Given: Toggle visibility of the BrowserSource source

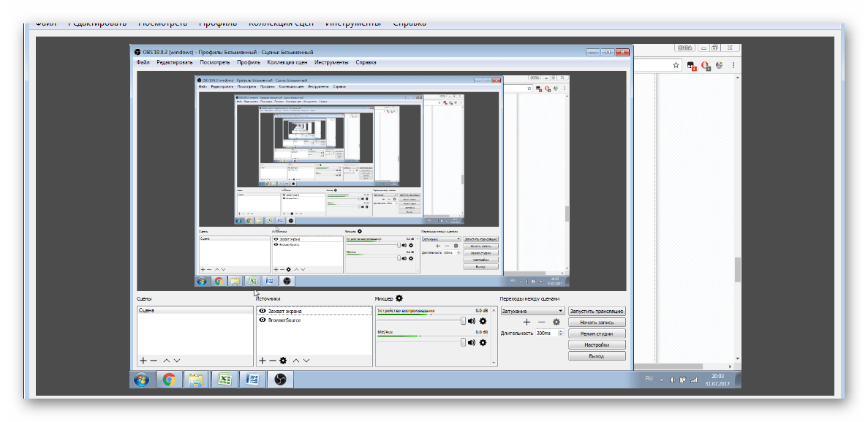Looking at the screenshot, I should [x=263, y=320].
